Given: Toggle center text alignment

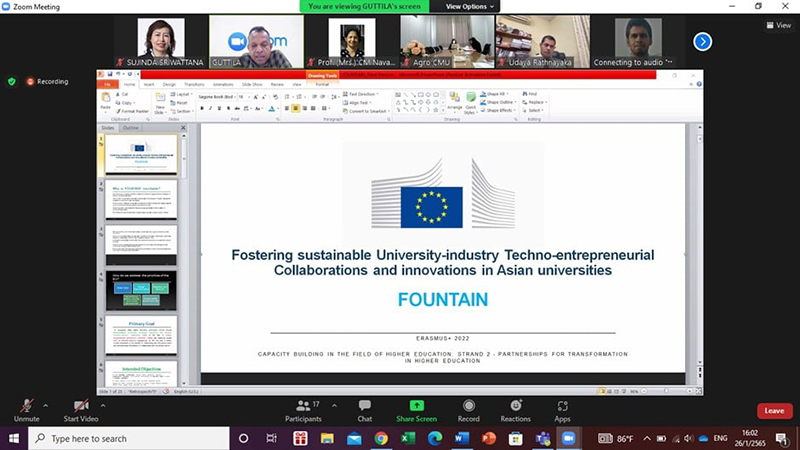Looking at the screenshot, I should pos(295,108).
